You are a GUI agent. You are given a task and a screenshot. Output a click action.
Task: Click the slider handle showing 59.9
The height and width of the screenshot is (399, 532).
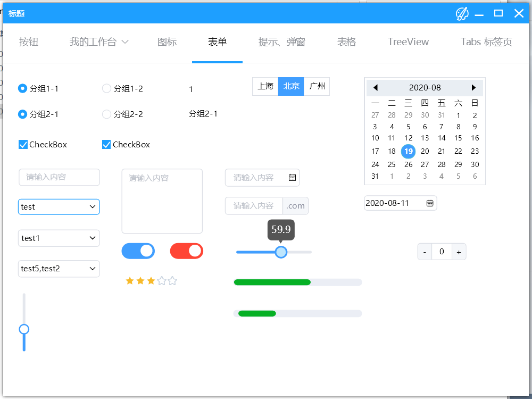click(x=281, y=252)
